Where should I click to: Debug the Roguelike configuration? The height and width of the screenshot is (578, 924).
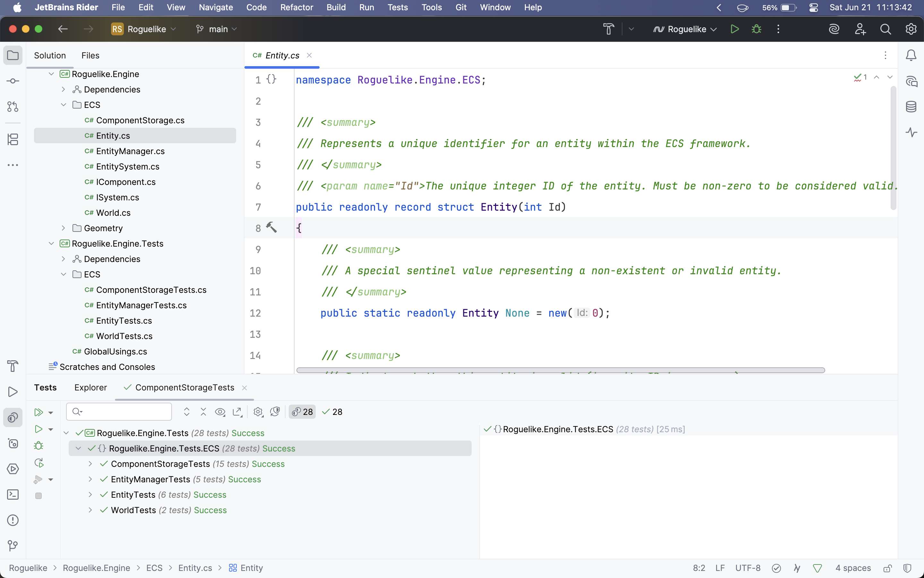pyautogui.click(x=757, y=29)
